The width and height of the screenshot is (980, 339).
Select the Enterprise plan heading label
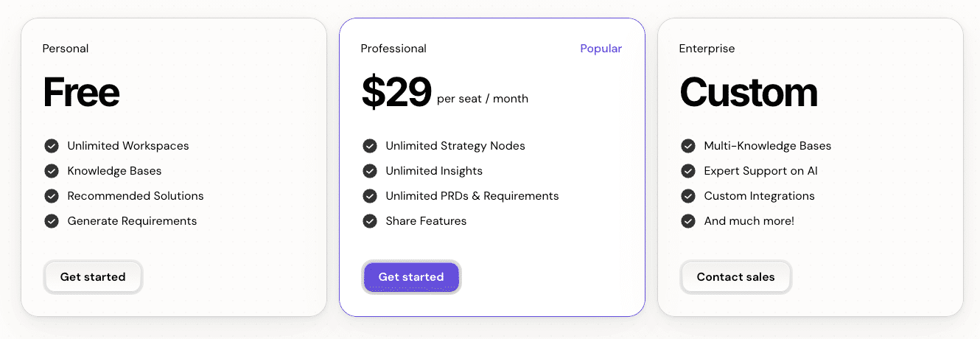pyautogui.click(x=707, y=49)
